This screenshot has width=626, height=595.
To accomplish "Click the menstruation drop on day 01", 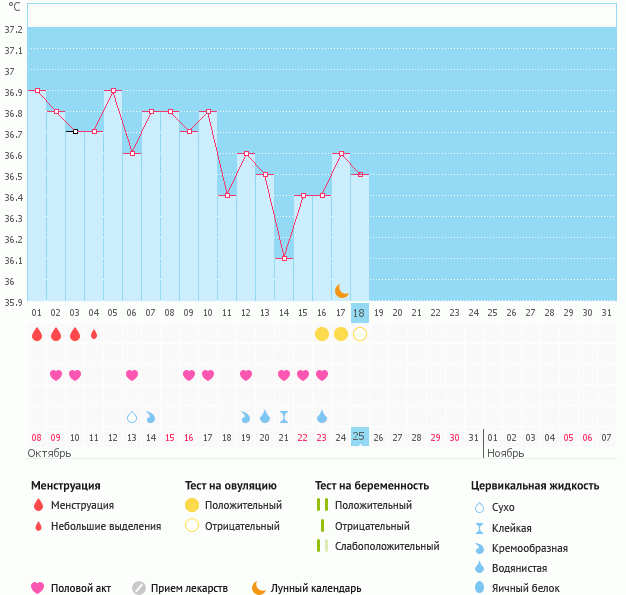I will point(37,334).
